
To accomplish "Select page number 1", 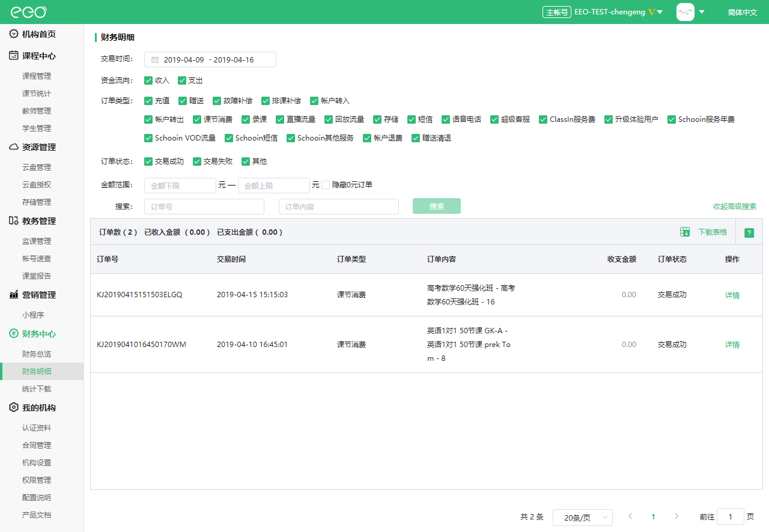I will click(x=653, y=516).
